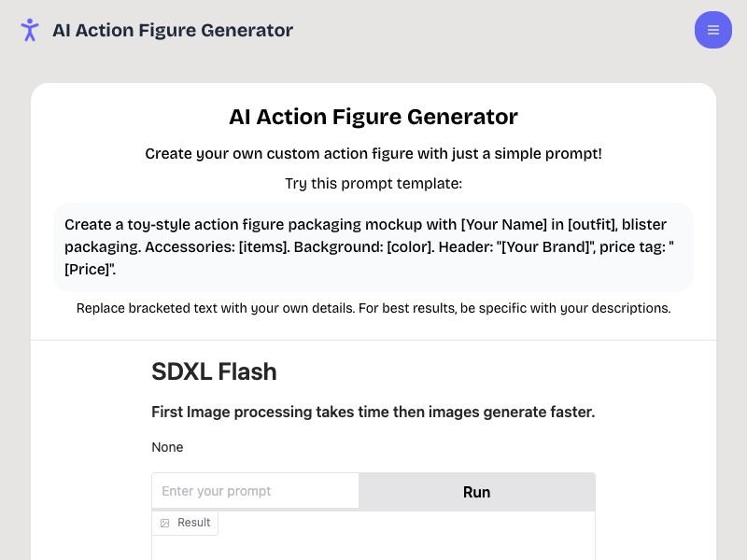
Task: Click the 'AI Action Figure Generator' header title
Action: pyautogui.click(x=173, y=30)
